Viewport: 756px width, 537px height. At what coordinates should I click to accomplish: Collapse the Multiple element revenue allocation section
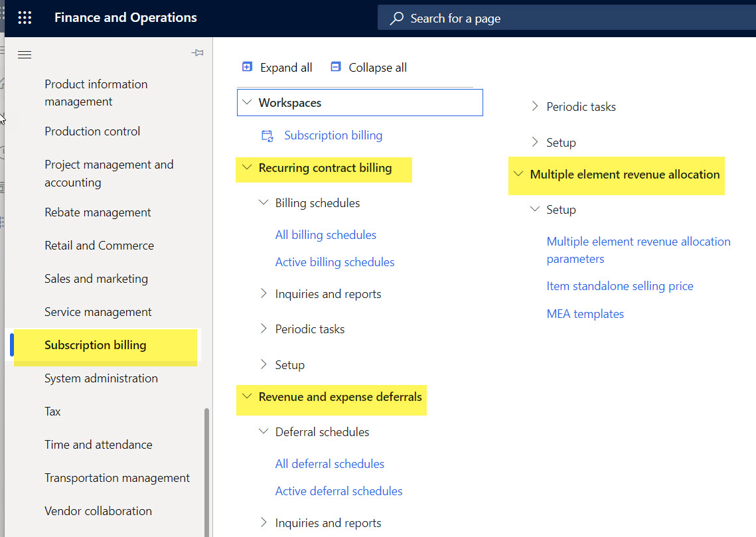[x=521, y=175]
